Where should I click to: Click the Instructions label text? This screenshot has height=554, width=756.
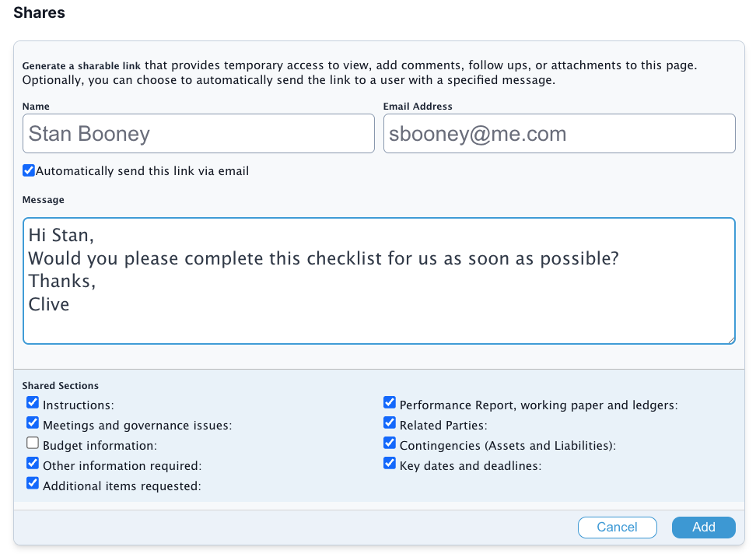tap(79, 405)
